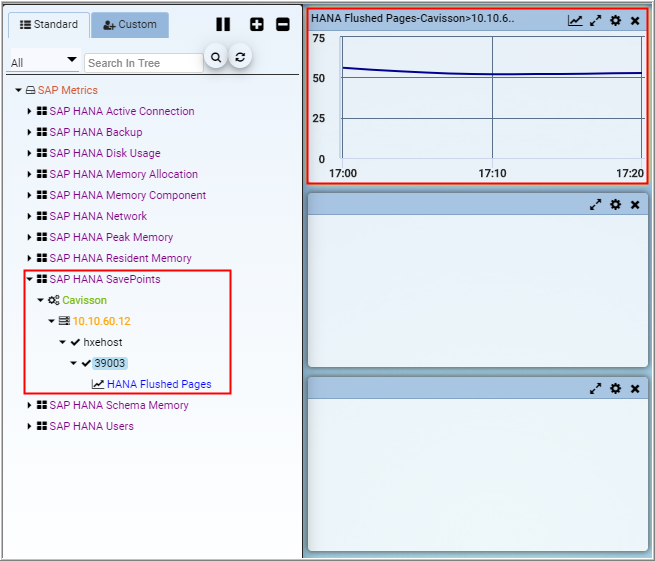Select the 39003 instance item
Image resolution: width=655 pixels, height=561 pixels.
pyautogui.click(x=109, y=363)
